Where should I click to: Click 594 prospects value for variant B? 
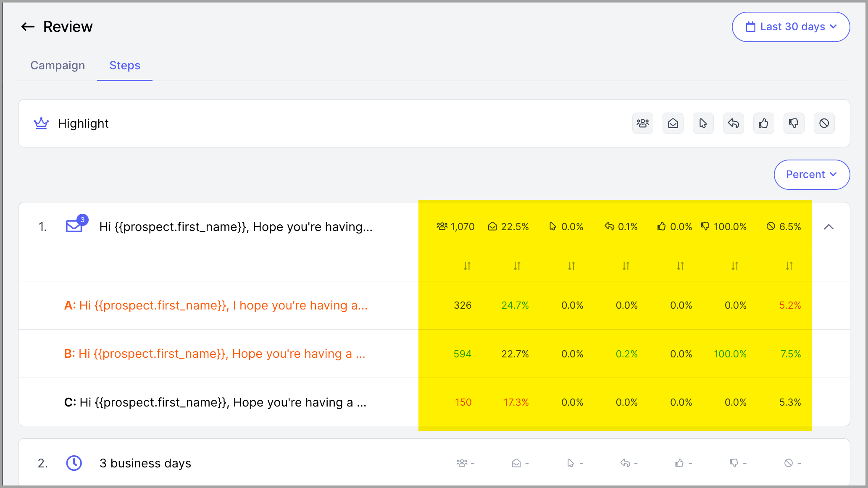point(463,354)
